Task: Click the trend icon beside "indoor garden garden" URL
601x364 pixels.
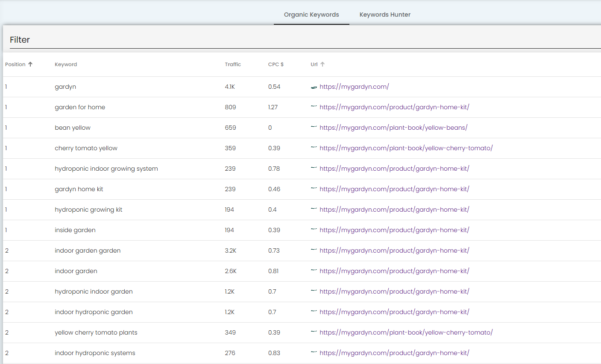Action: point(314,250)
